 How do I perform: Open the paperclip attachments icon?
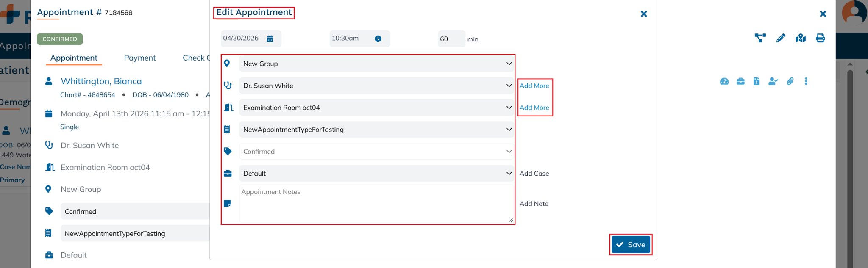coord(790,81)
